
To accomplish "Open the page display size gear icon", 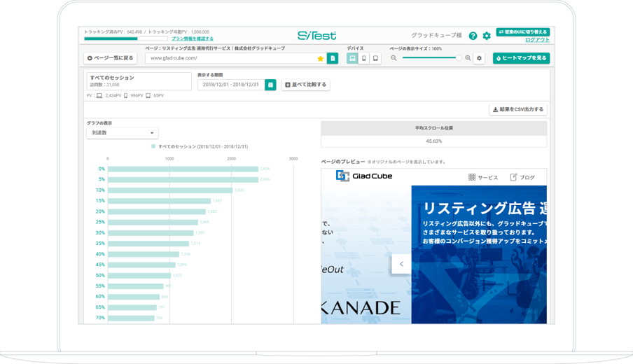I will click(479, 58).
